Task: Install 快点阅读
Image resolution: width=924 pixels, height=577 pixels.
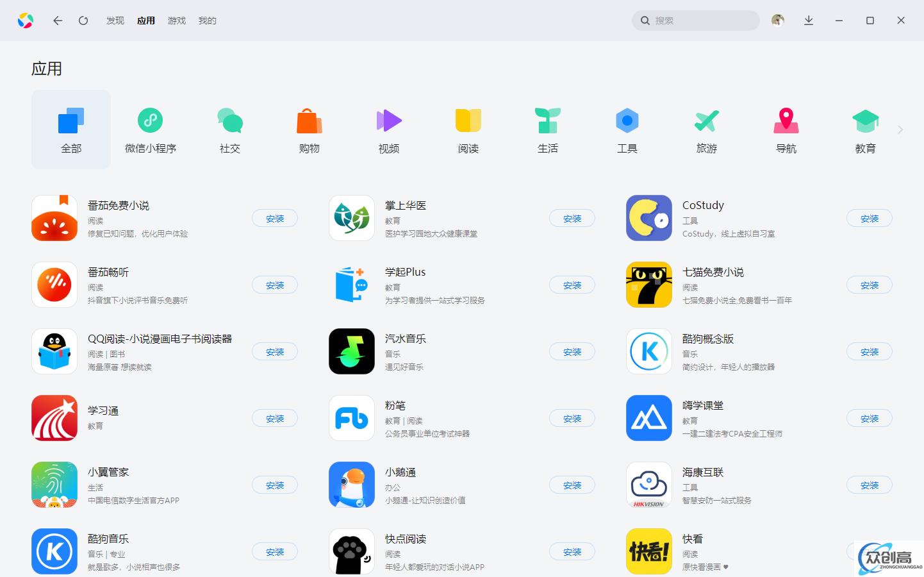Action: coord(572,552)
